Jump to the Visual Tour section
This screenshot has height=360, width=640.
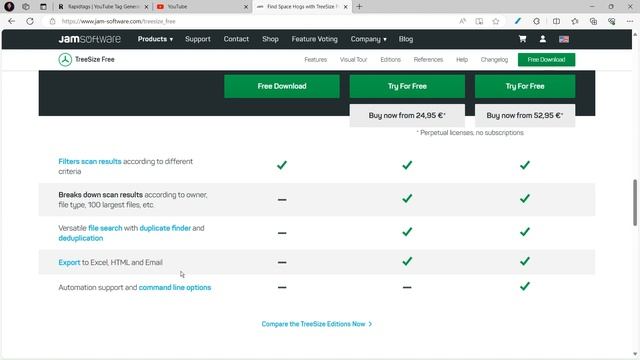(353, 60)
